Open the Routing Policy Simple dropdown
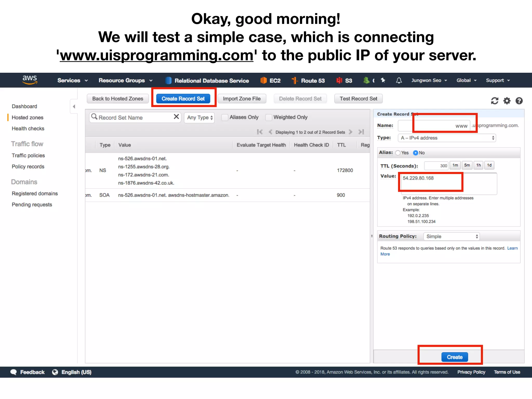Image resolution: width=532 pixels, height=399 pixels. pos(451,236)
